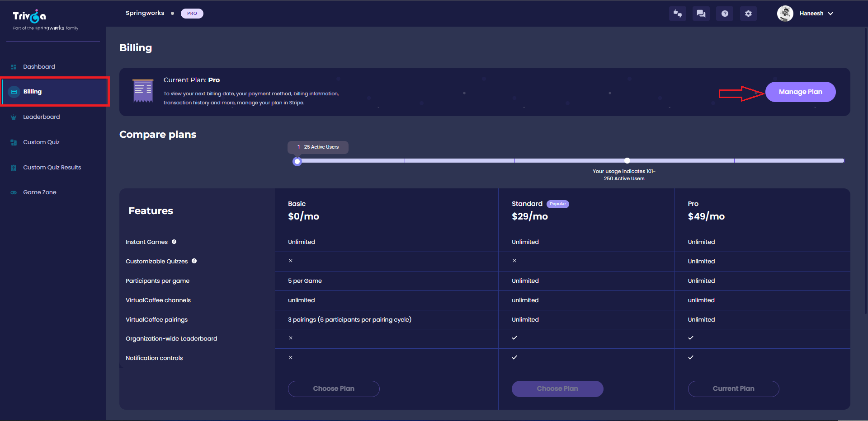The image size is (868, 421).
Task: Click the Customizable Quizzes info icon
Action: (x=194, y=261)
